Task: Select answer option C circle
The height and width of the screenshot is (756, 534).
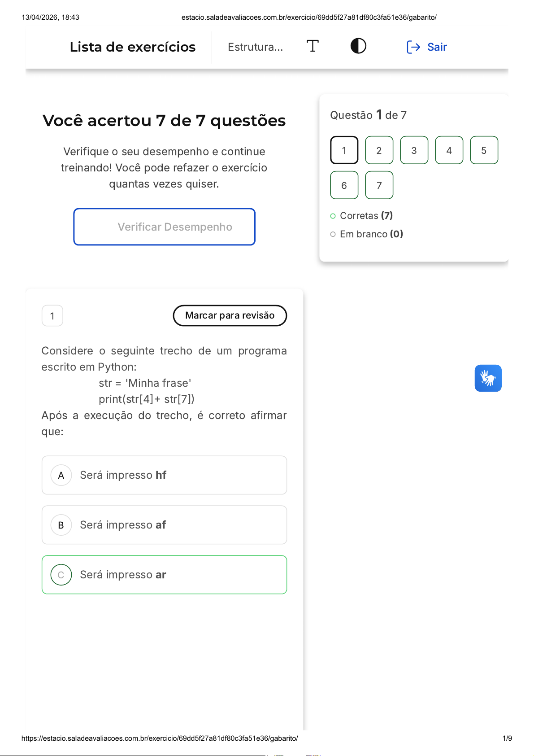Action: pyautogui.click(x=61, y=575)
